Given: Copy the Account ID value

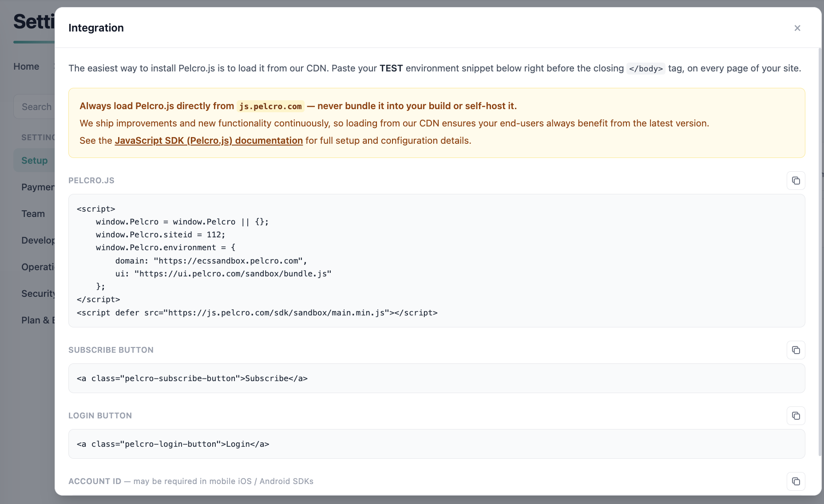Looking at the screenshot, I should coord(796,481).
